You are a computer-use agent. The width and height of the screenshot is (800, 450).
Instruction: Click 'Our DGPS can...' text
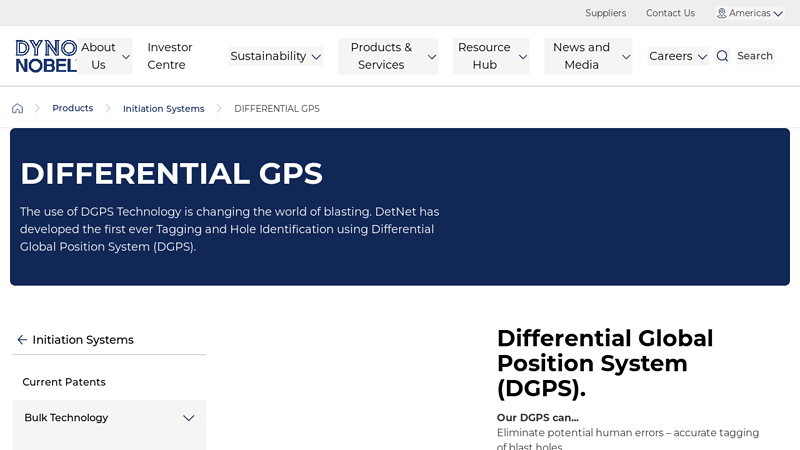click(538, 417)
